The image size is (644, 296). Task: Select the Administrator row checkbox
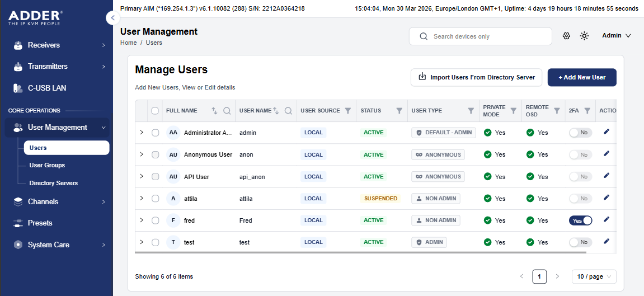click(x=155, y=133)
